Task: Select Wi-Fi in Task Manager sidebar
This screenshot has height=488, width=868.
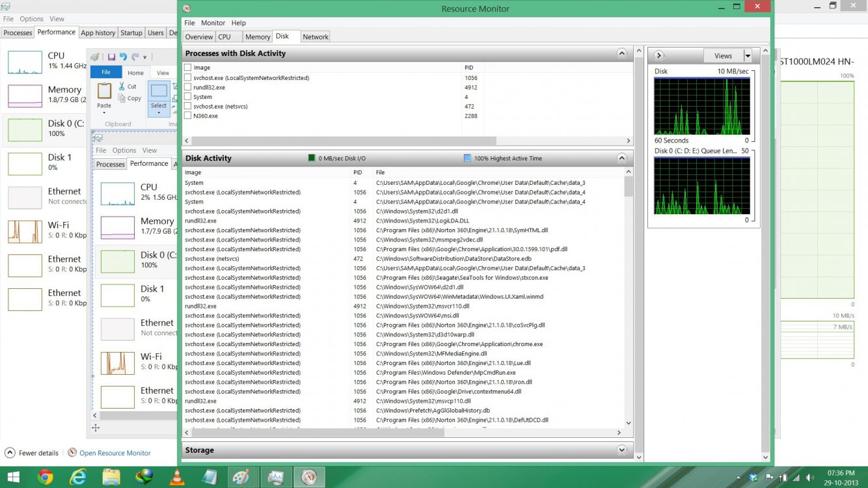Action: pyautogui.click(x=44, y=230)
